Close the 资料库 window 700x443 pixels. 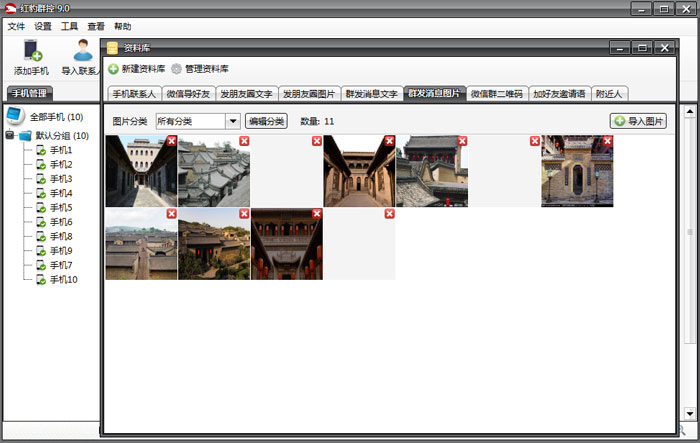tap(664, 47)
